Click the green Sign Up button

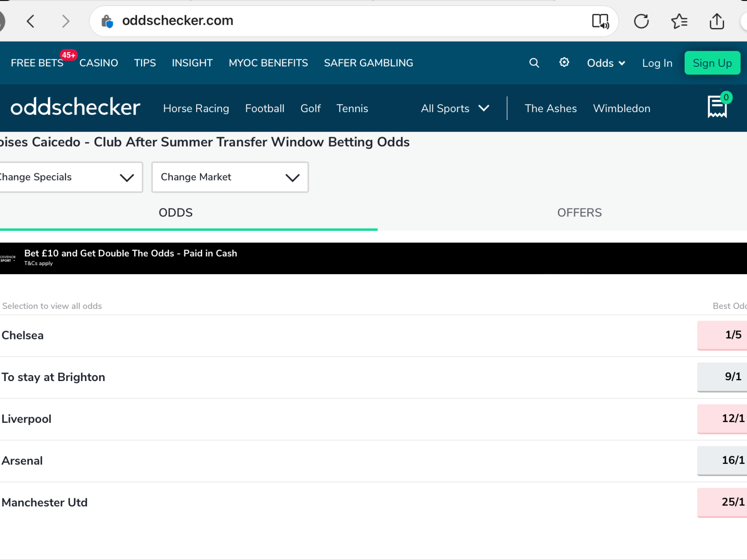pyautogui.click(x=712, y=63)
